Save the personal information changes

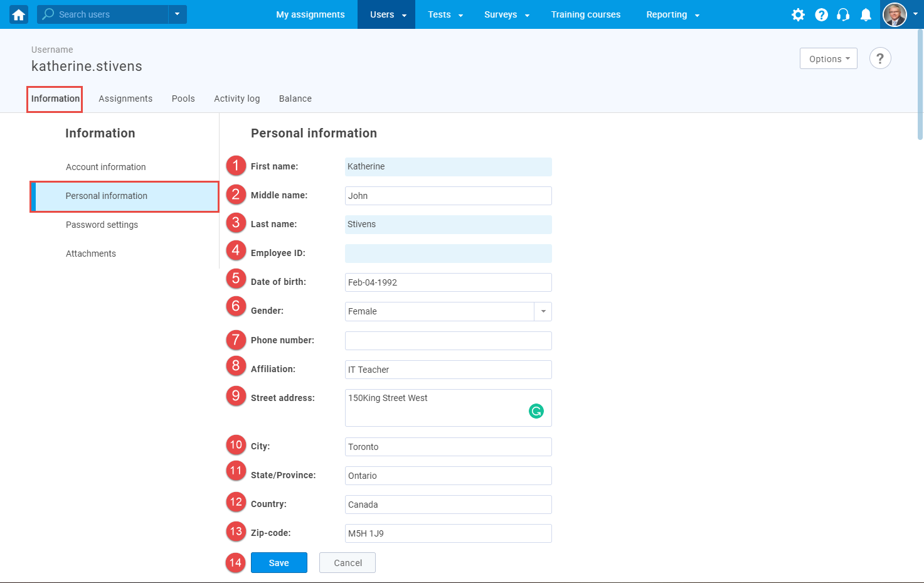[x=279, y=562]
